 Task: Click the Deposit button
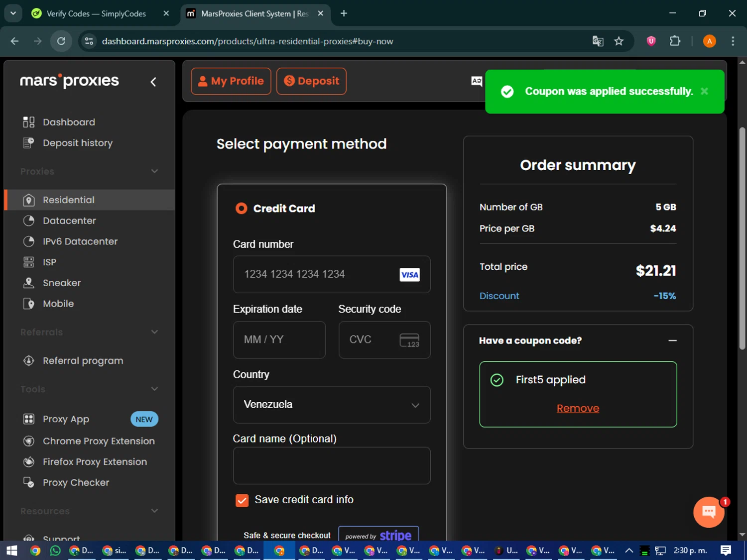coord(311,81)
